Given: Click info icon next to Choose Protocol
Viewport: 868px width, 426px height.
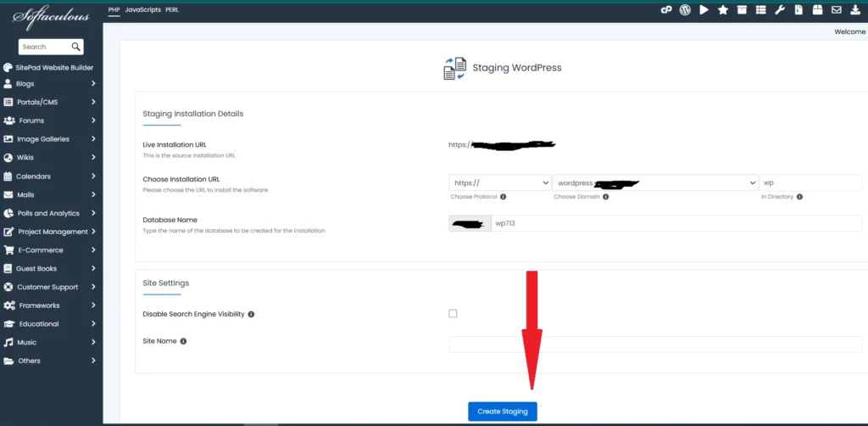Looking at the screenshot, I should (504, 197).
